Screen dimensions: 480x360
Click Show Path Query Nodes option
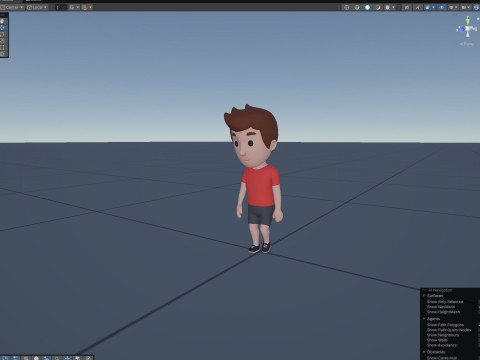(449, 330)
